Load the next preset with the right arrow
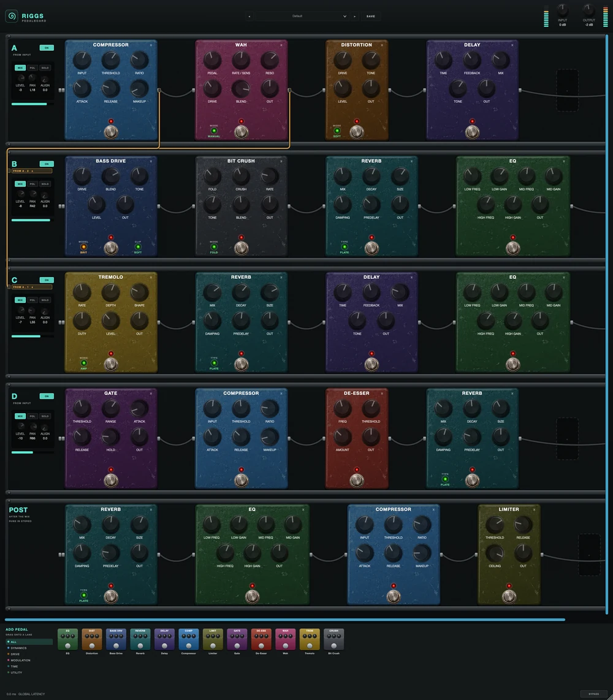 pos(354,17)
